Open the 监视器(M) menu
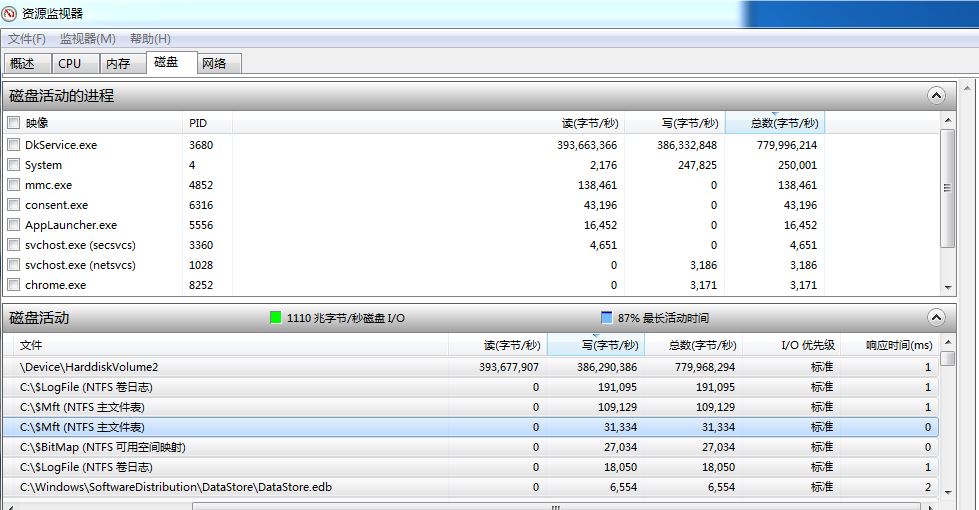Viewport: 979px width, 510px height. (88, 39)
